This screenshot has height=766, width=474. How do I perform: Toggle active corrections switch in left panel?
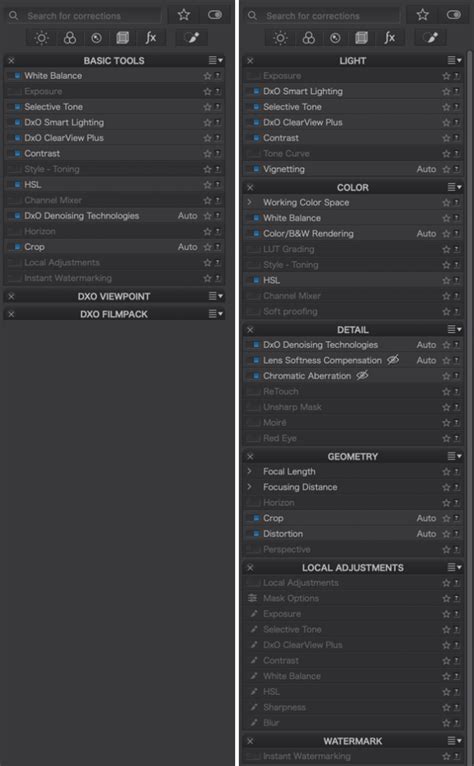[x=215, y=15]
